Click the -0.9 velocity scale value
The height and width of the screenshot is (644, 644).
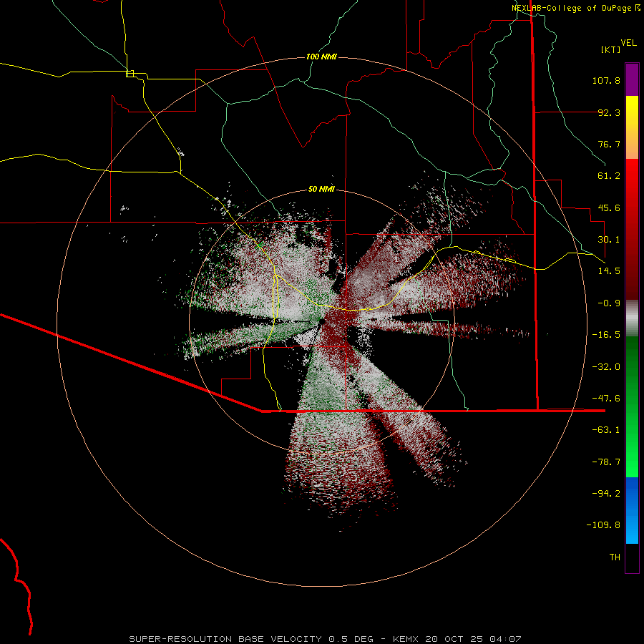point(609,303)
